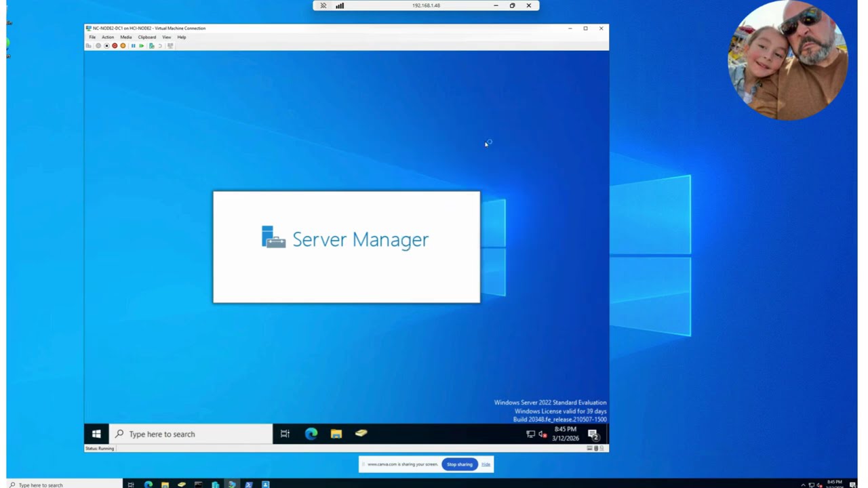This screenshot has height=488, width=868.
Task: Click the Enhanced Session toolbar icon
Action: click(x=170, y=45)
